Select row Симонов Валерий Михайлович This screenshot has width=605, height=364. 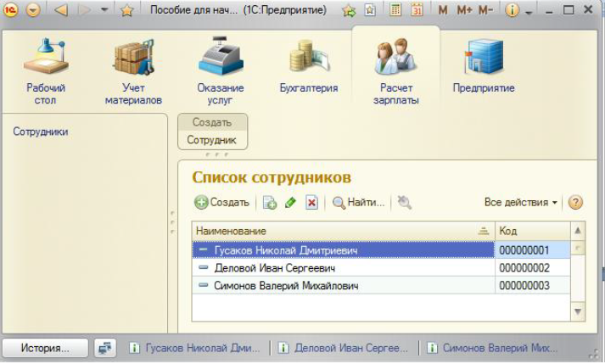pos(344,286)
